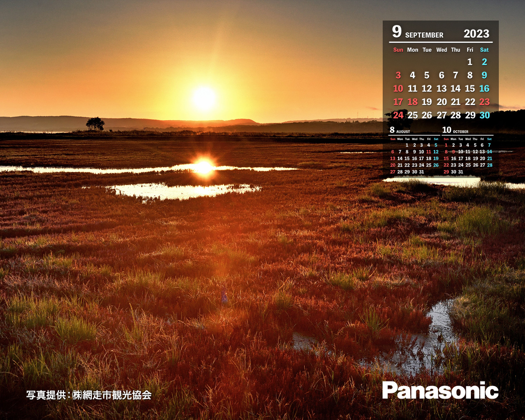Select September 23 in the main calendar
Screen dimensions: 525x420
point(484,102)
